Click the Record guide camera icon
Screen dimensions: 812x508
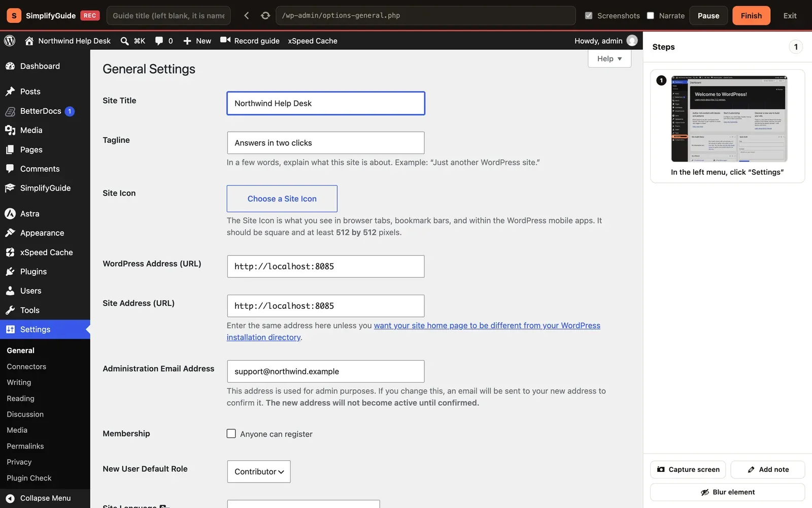[225, 40]
